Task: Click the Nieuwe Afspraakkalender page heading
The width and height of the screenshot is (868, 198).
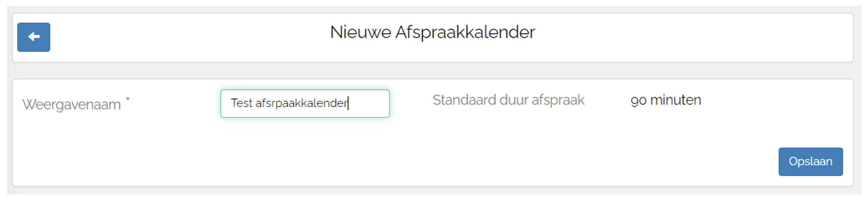Action: (x=432, y=32)
